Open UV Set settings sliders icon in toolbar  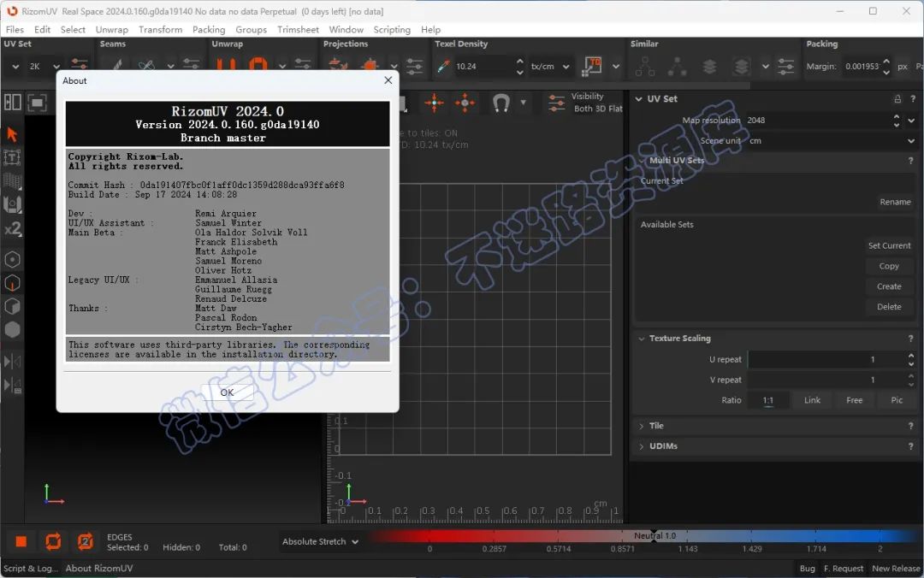coord(79,65)
